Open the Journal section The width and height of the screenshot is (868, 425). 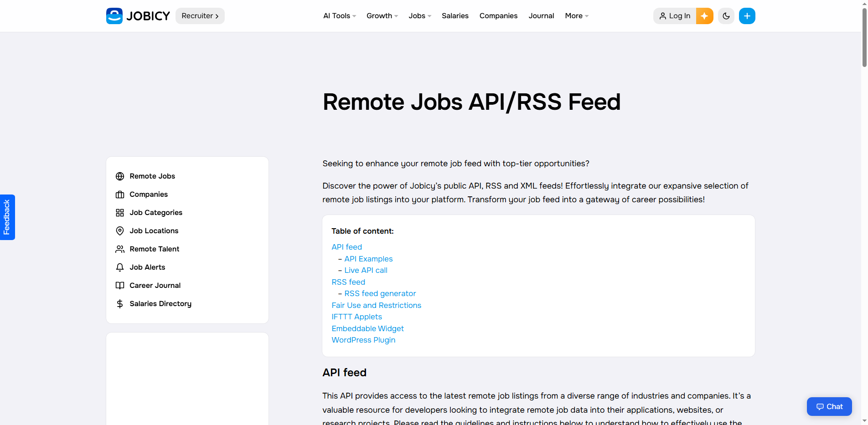pyautogui.click(x=541, y=15)
